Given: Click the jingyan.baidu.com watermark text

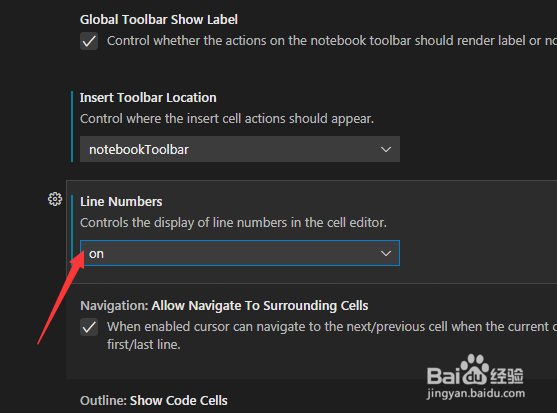Looking at the screenshot, I should tap(476, 393).
